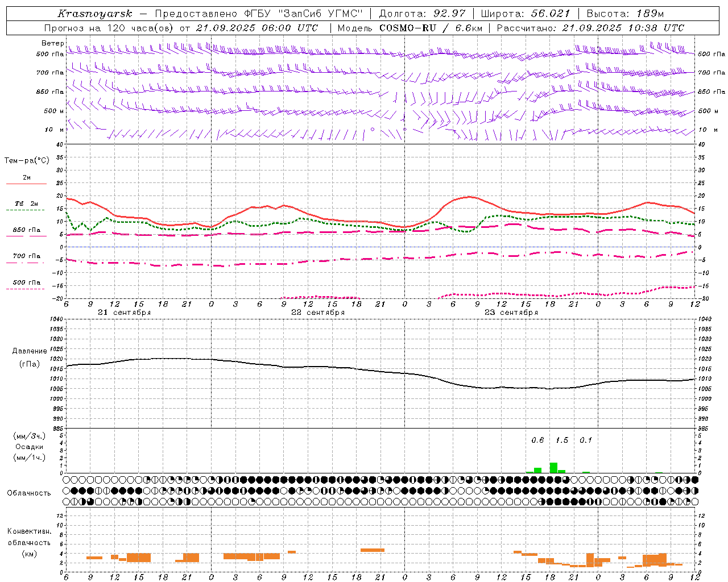728x582 pixels.
Task: Click the solid red line sample under '2м'
Action: click(x=26, y=184)
